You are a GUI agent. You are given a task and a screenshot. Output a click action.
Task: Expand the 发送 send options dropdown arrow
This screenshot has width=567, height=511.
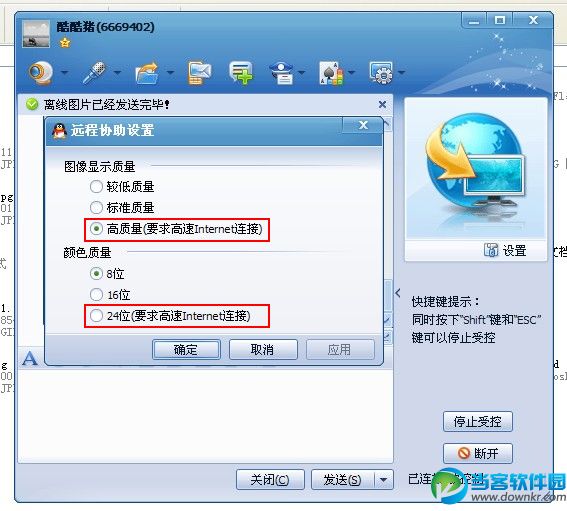384,480
